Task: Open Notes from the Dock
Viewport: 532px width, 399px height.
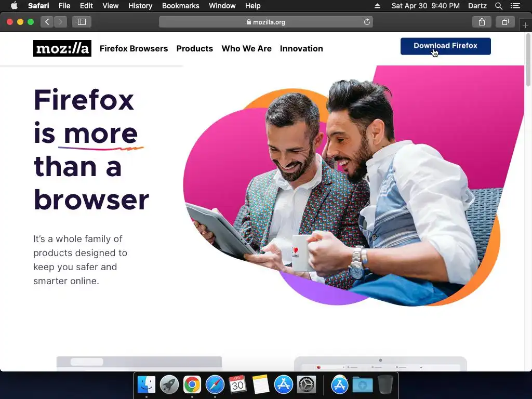Action: (x=261, y=385)
